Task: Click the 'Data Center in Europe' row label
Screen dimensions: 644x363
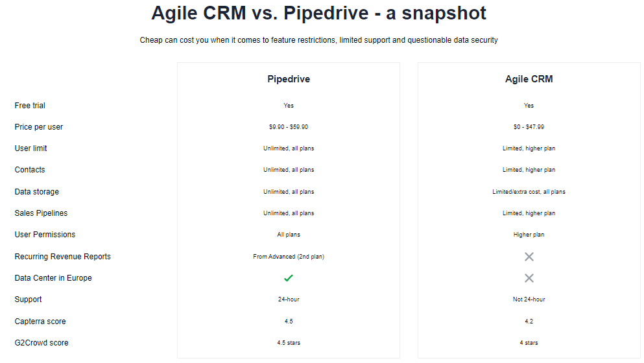Action: pos(53,278)
